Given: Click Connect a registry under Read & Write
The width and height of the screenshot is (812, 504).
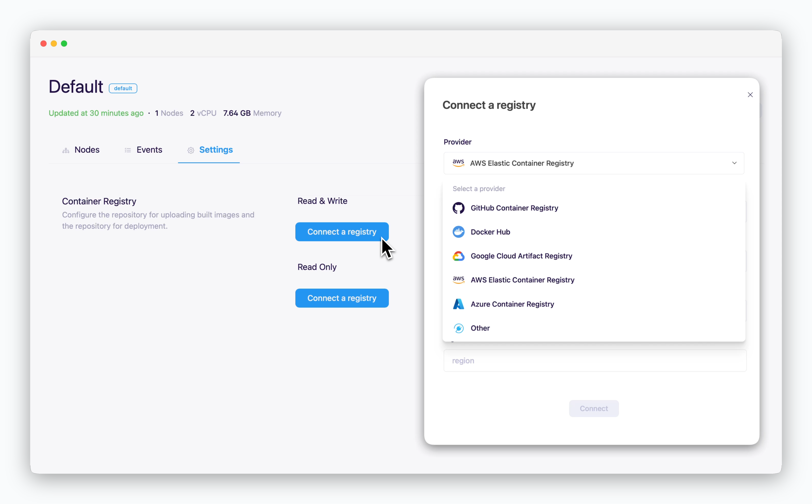Looking at the screenshot, I should [x=342, y=232].
